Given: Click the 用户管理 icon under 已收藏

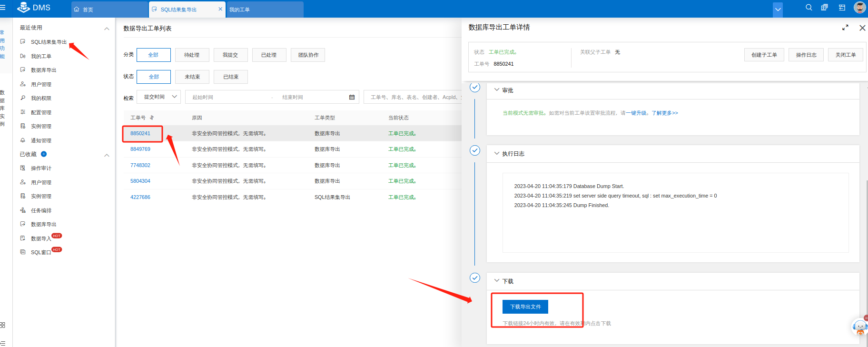Looking at the screenshot, I should [x=23, y=182].
